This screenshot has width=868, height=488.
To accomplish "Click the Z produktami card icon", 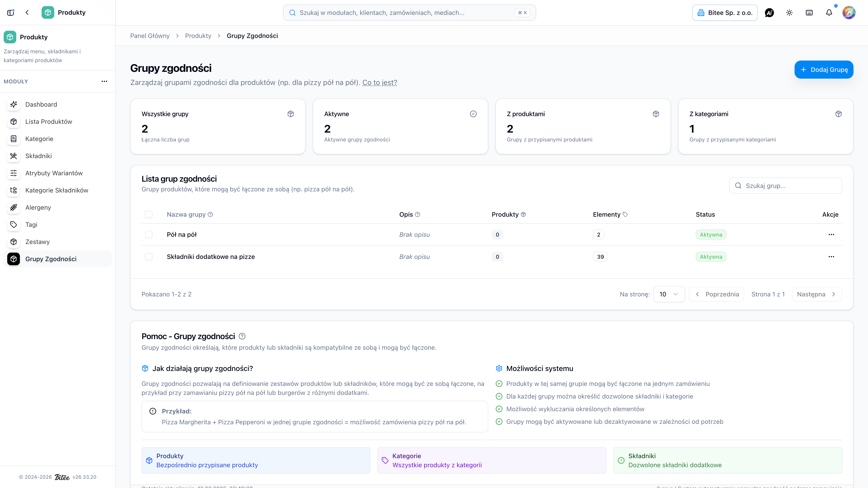I will click(x=656, y=114).
